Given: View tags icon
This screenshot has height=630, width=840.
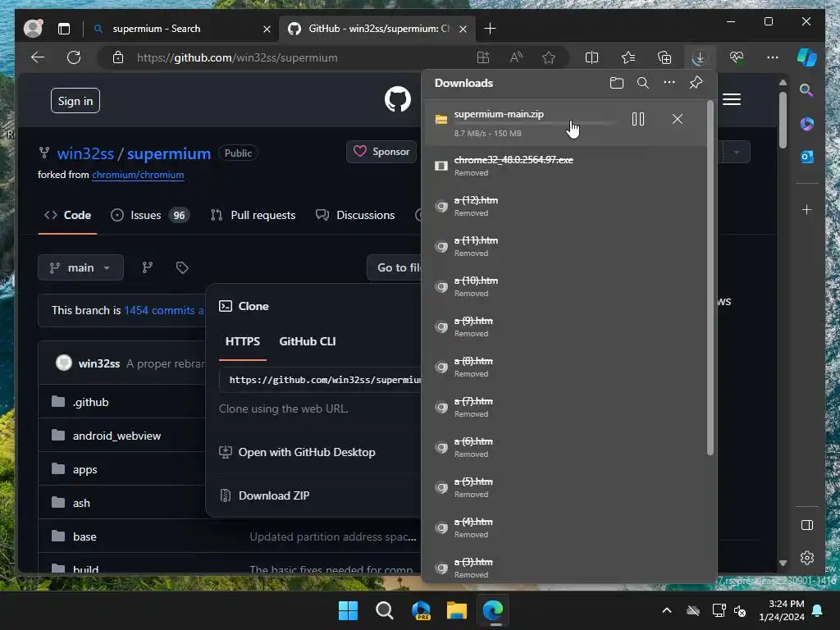Looking at the screenshot, I should [x=182, y=267].
